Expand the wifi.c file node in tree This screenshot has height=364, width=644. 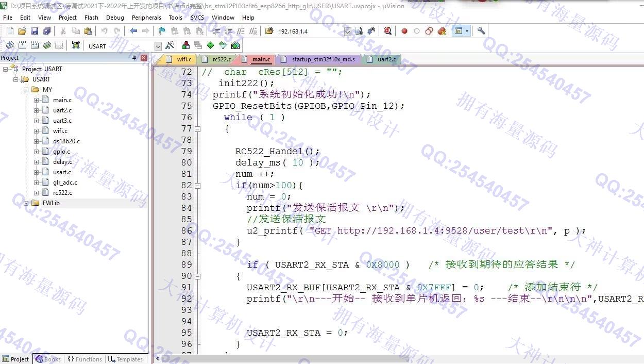point(36,131)
